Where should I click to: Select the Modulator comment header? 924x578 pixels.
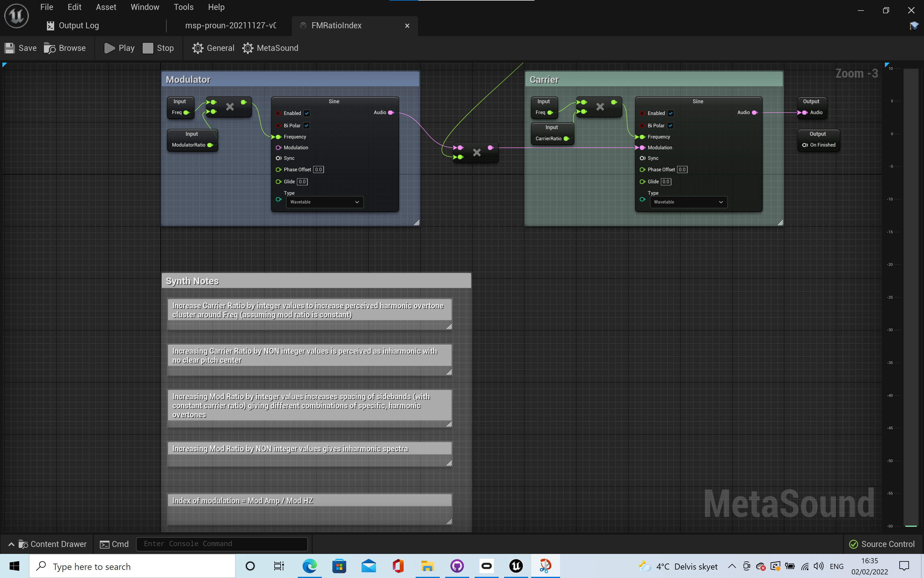290,79
